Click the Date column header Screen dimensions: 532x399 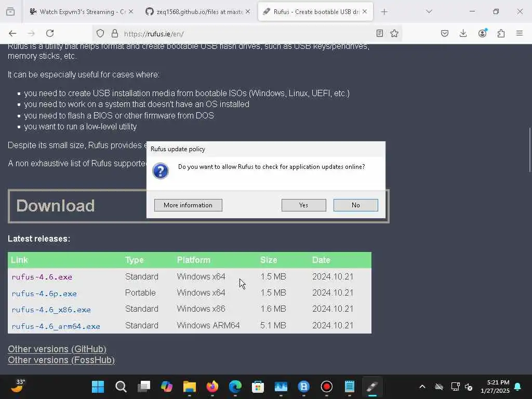coord(321,260)
